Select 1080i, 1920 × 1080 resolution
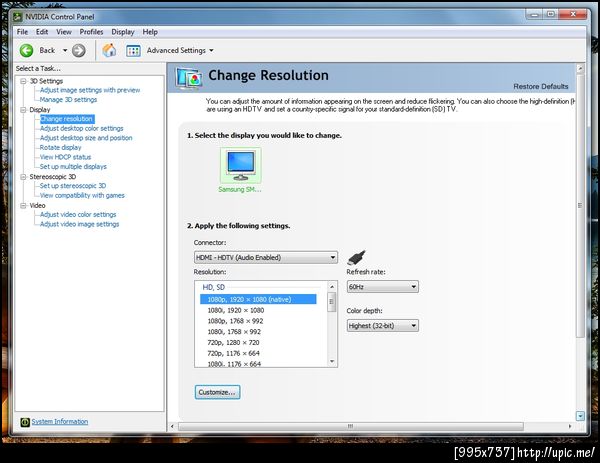 (236, 310)
